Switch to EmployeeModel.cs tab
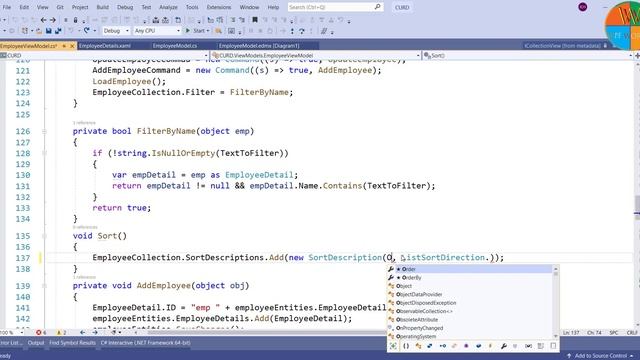Image resolution: width=640 pixels, height=360 pixels. point(175,46)
